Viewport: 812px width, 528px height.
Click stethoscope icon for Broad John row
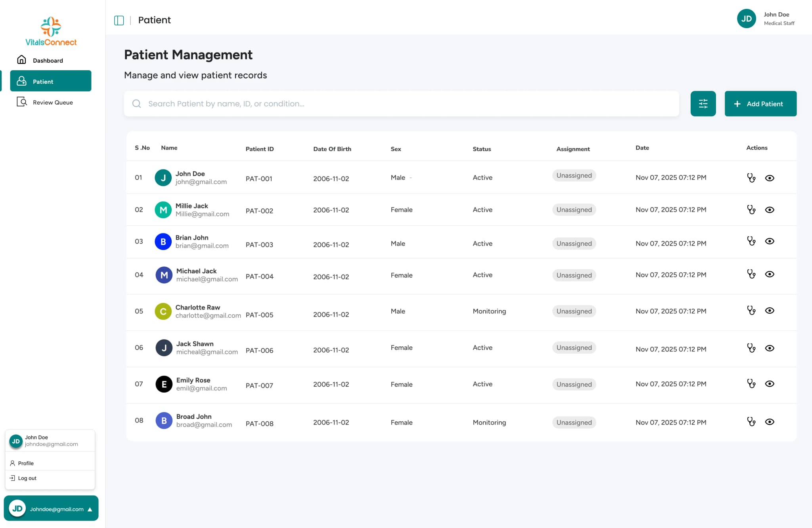tap(751, 421)
